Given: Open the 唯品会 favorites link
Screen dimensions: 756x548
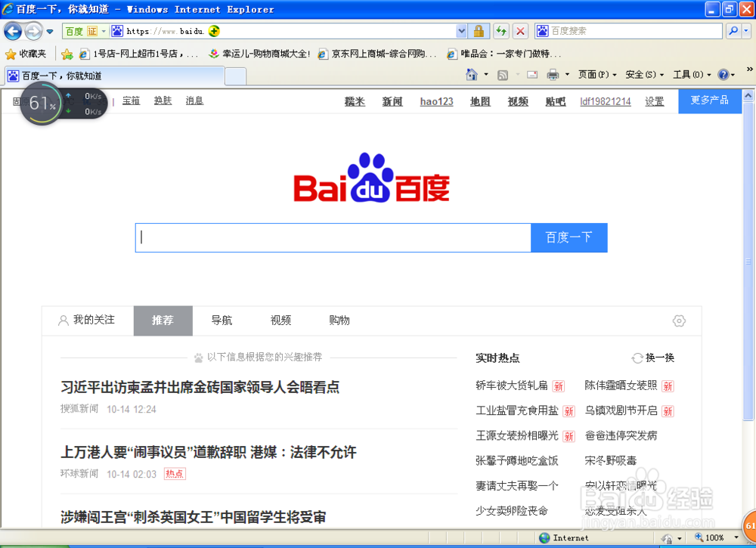Looking at the screenshot, I should [x=503, y=54].
